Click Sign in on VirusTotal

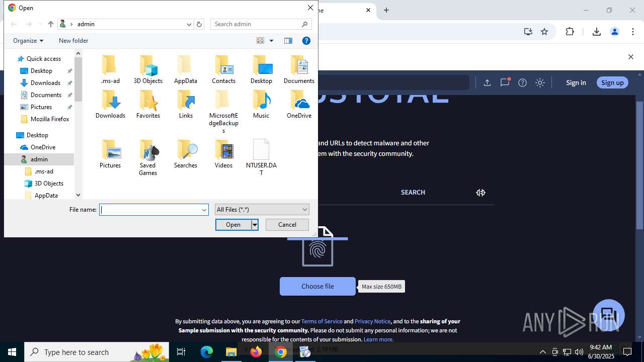[576, 82]
